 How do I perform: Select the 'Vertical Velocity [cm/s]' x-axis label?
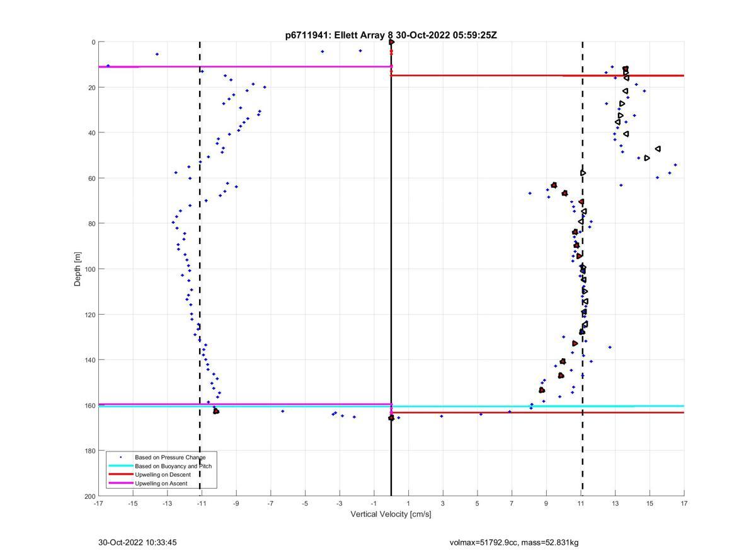(391, 514)
